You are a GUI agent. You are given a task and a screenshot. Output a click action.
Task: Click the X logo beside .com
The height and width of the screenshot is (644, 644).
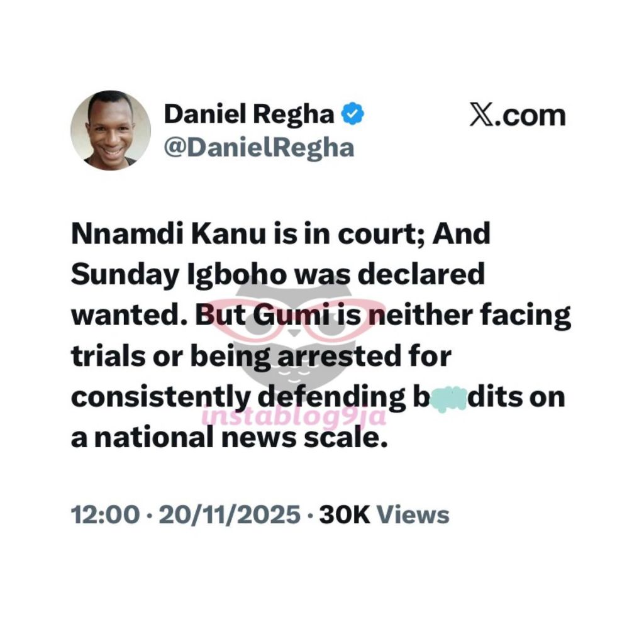click(483, 116)
